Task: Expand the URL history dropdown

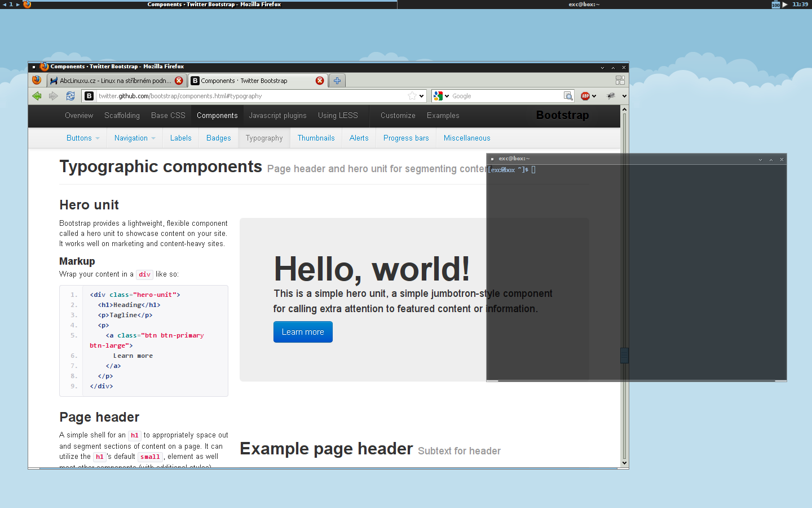Action: click(421, 96)
